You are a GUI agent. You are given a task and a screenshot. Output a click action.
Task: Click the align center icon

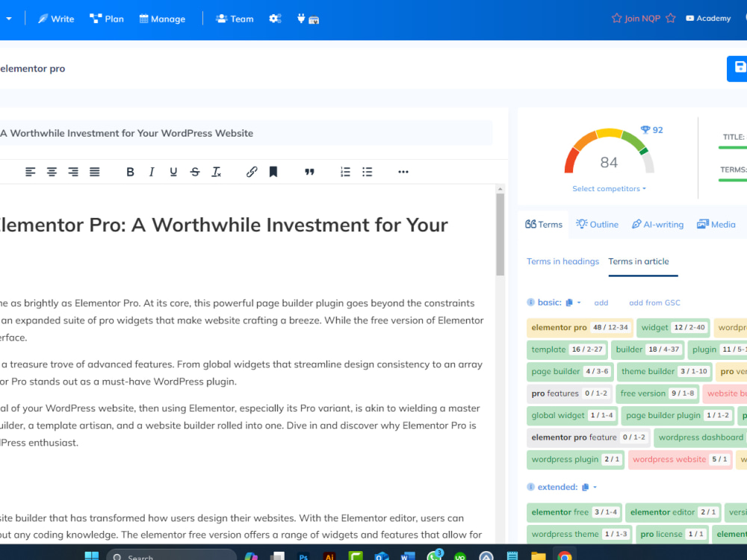(x=52, y=172)
